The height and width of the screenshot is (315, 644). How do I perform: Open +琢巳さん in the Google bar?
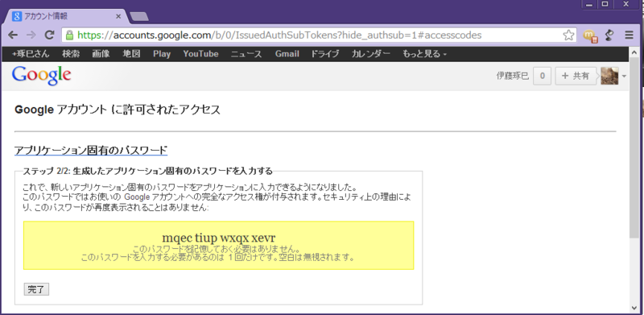pyautogui.click(x=31, y=54)
